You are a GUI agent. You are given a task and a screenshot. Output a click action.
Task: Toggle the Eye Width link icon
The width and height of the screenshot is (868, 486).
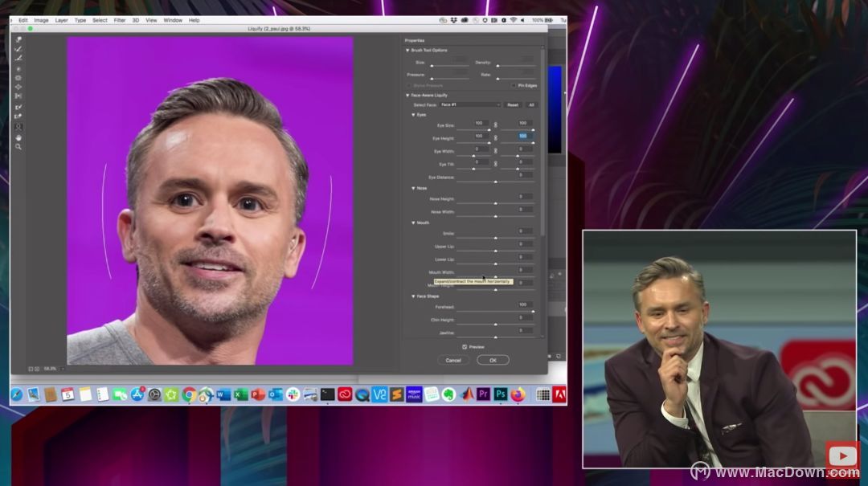click(x=495, y=150)
